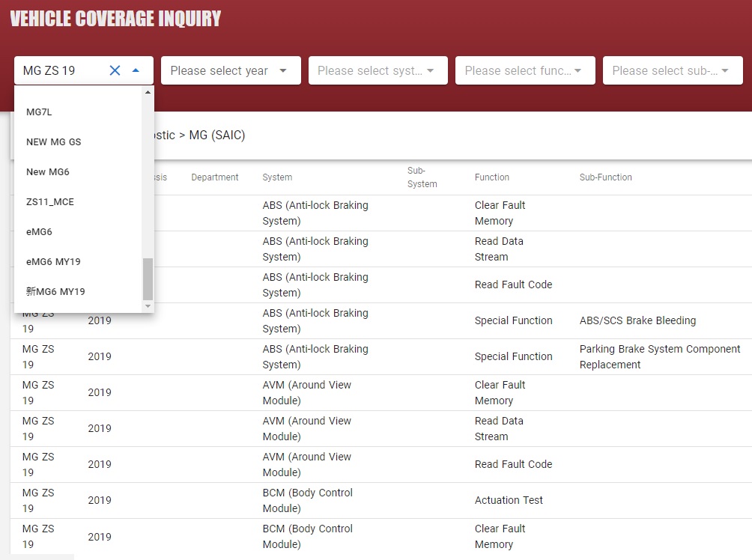Open the Please select system dropdown
Viewport: 752px width, 560px height.
(378, 70)
